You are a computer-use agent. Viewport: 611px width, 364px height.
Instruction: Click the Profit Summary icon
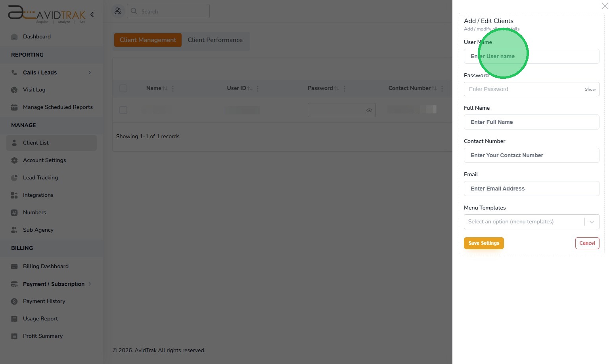[14, 336]
